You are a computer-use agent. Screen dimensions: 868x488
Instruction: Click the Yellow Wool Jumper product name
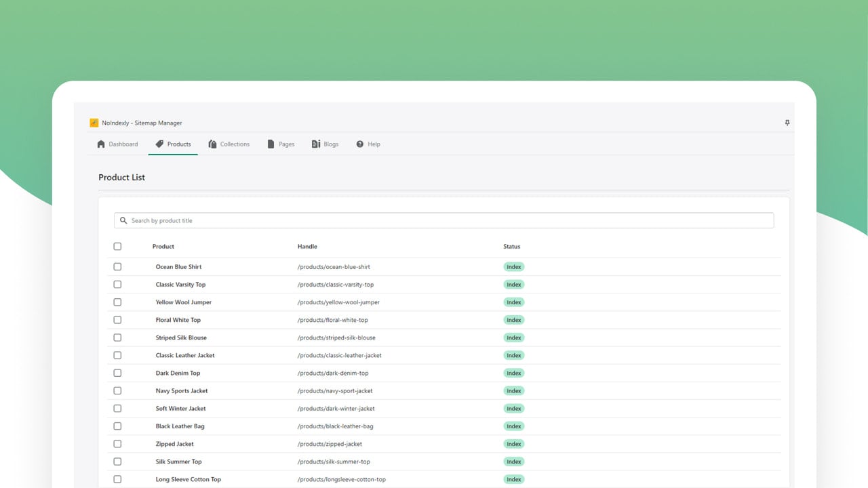coord(184,302)
